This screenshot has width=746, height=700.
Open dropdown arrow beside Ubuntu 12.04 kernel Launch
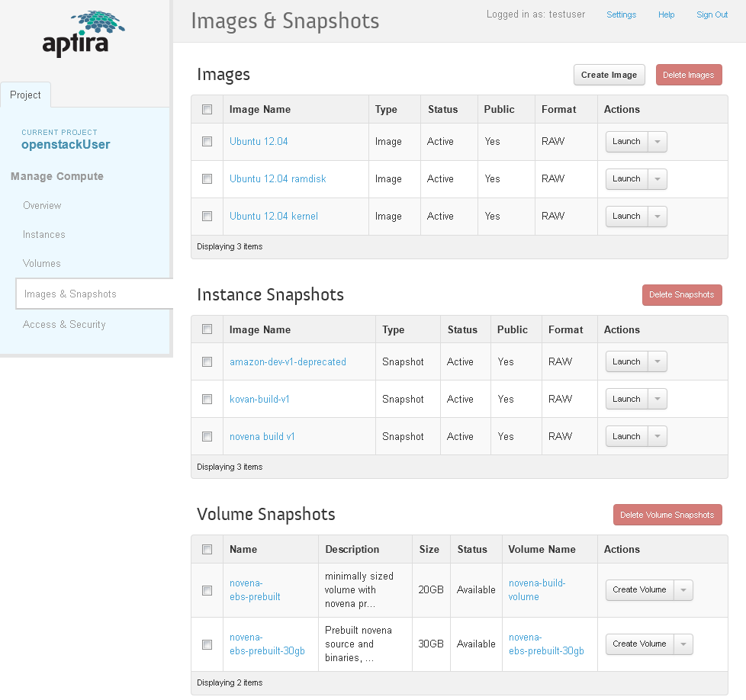tap(658, 217)
